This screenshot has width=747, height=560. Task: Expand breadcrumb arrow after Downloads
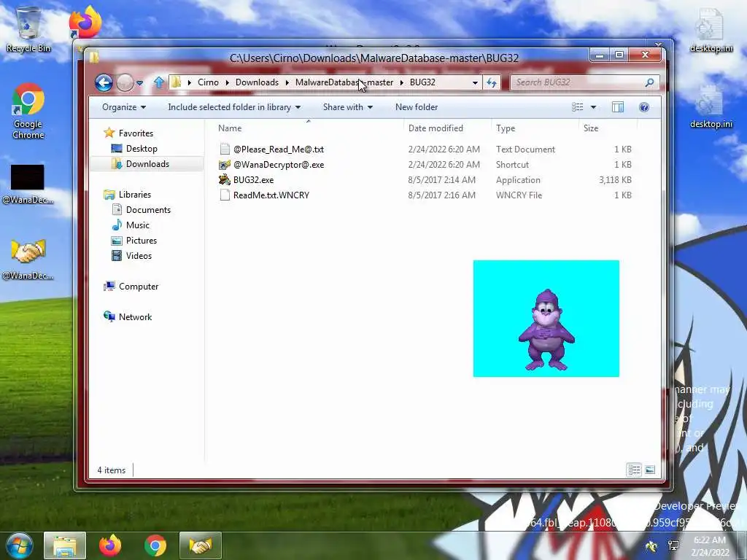click(x=287, y=82)
